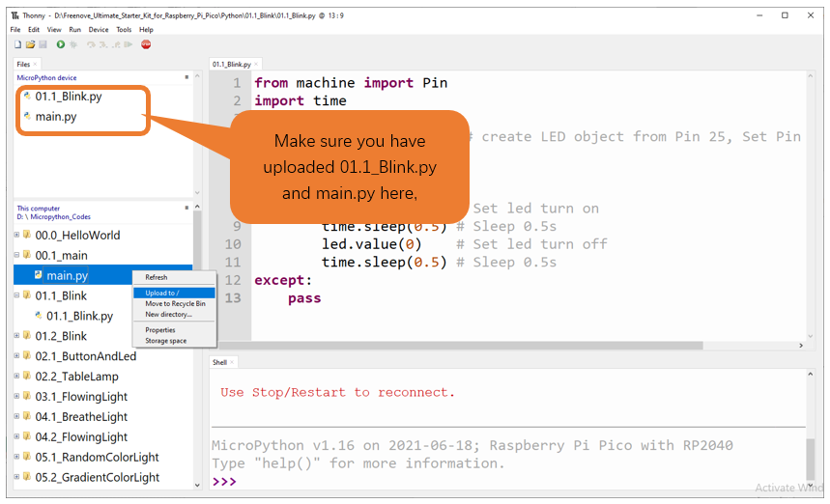Open the Device menu
Viewport: 830px width, 504px height.
[x=99, y=30]
